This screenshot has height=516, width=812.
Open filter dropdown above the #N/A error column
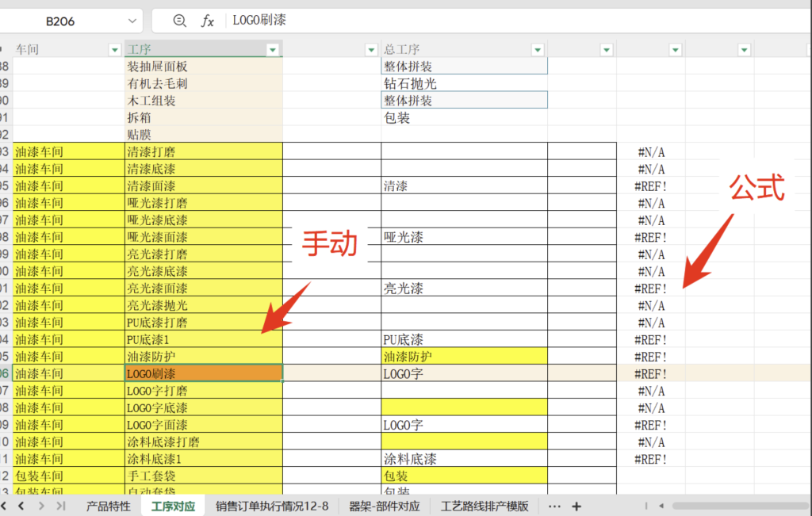click(x=676, y=50)
